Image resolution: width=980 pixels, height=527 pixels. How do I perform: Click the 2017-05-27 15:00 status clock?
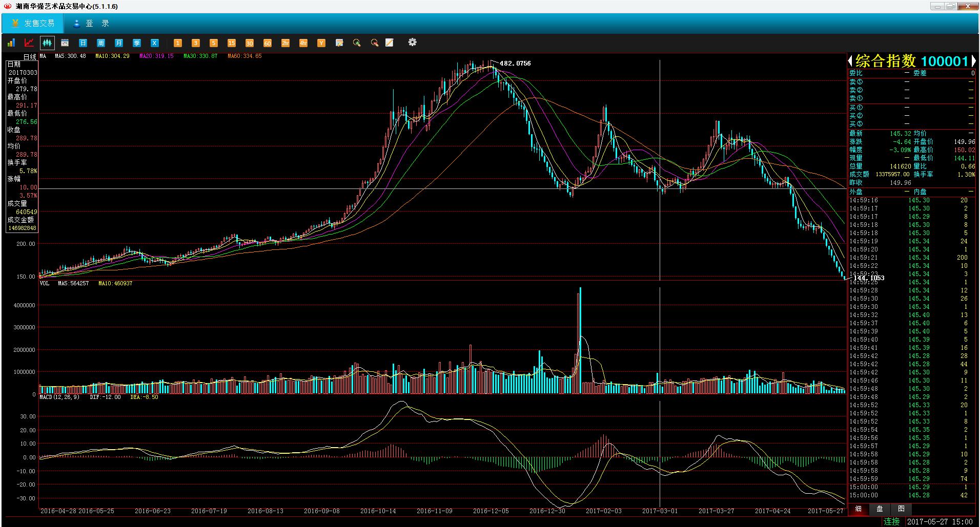click(x=940, y=521)
